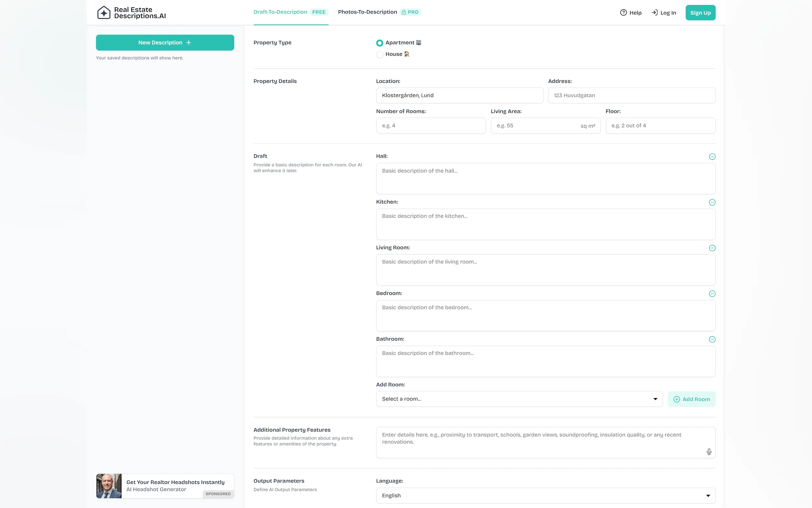This screenshot has height=508, width=812.
Task: Remove the Hall room section
Action: 712,156
